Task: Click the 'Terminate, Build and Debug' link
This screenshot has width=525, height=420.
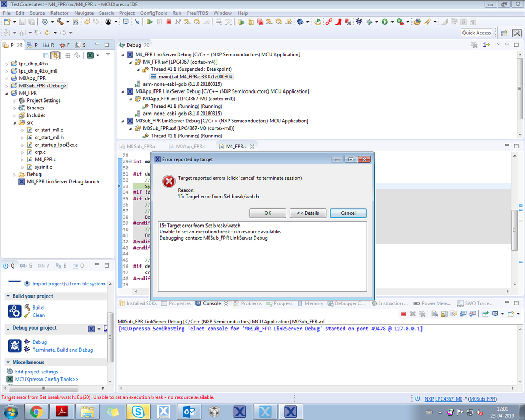Action: tap(63, 350)
